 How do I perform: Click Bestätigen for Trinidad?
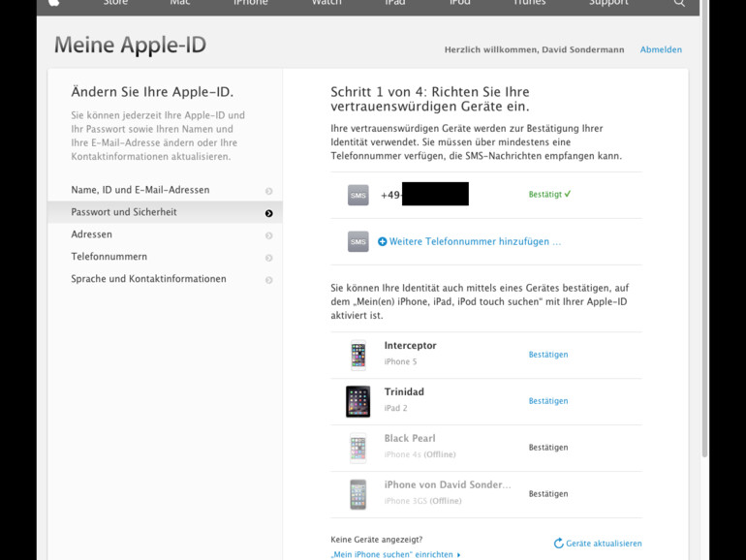coord(548,401)
